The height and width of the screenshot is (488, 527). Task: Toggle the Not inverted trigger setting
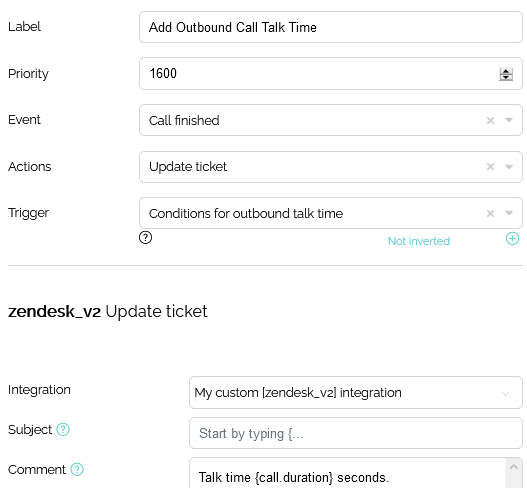tap(419, 241)
